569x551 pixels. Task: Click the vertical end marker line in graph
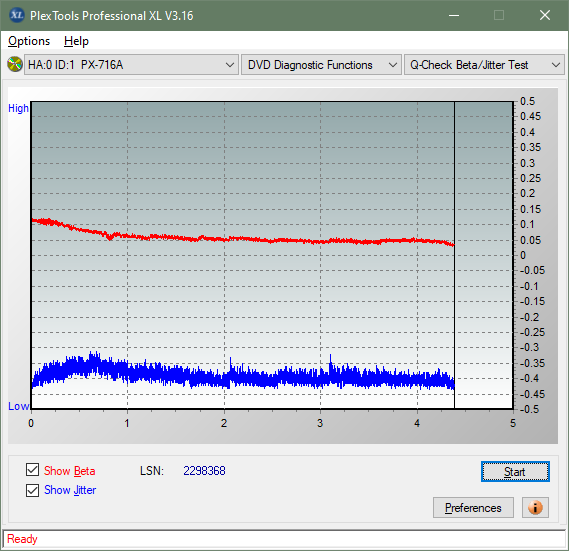click(x=454, y=254)
